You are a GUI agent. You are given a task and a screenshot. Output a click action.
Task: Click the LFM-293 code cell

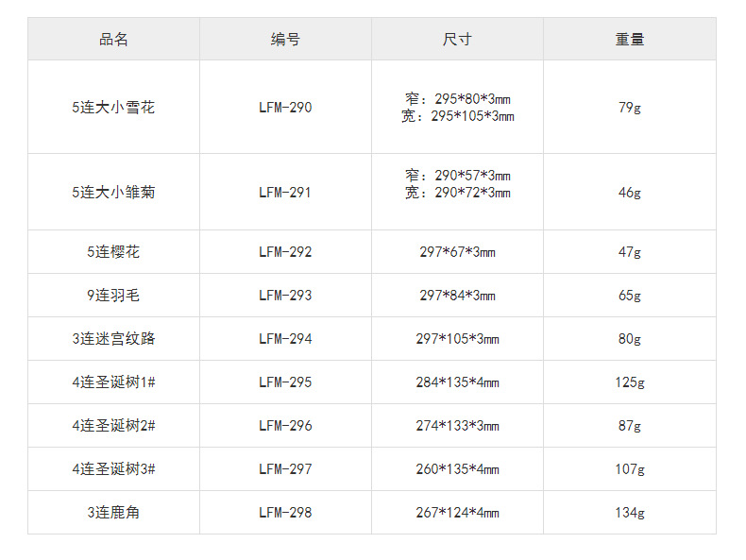(x=285, y=296)
